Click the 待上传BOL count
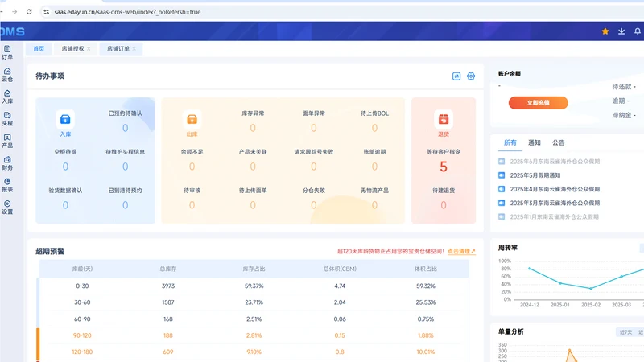 374,128
